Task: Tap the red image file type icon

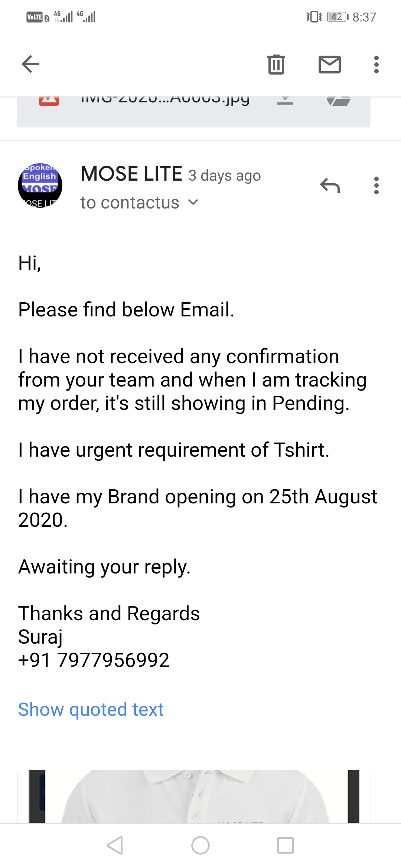Action: [x=49, y=101]
